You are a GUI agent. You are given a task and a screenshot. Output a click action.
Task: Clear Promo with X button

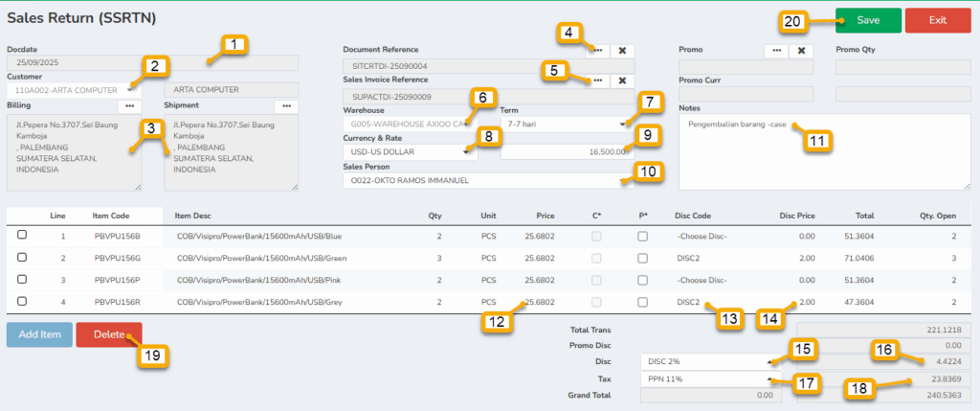(801, 50)
